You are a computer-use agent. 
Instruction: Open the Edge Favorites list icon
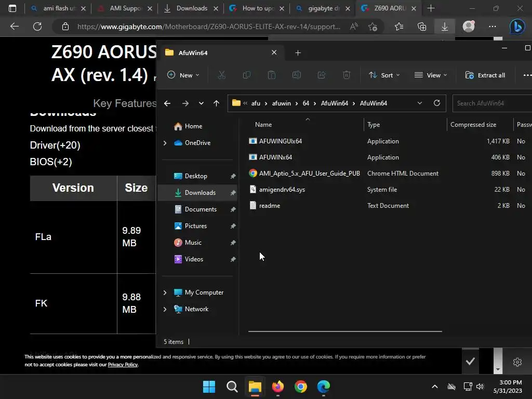[x=399, y=26]
